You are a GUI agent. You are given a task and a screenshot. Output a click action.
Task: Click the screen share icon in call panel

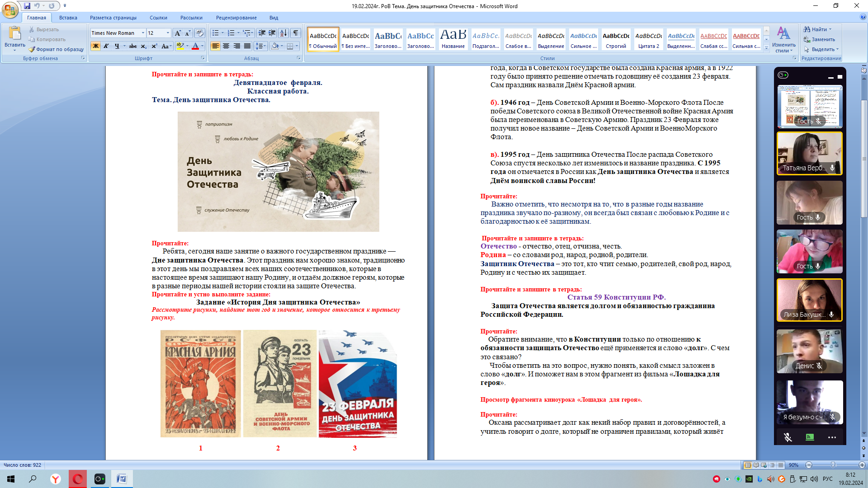tap(810, 437)
